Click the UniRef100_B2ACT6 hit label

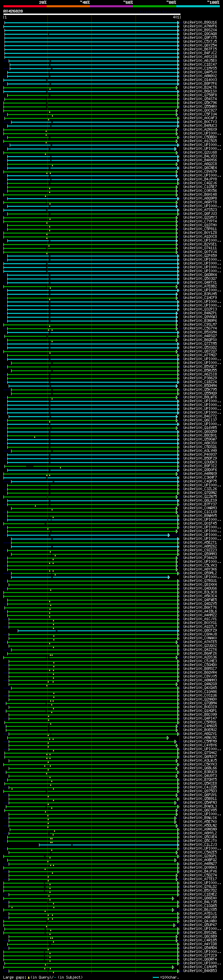point(200,88)
